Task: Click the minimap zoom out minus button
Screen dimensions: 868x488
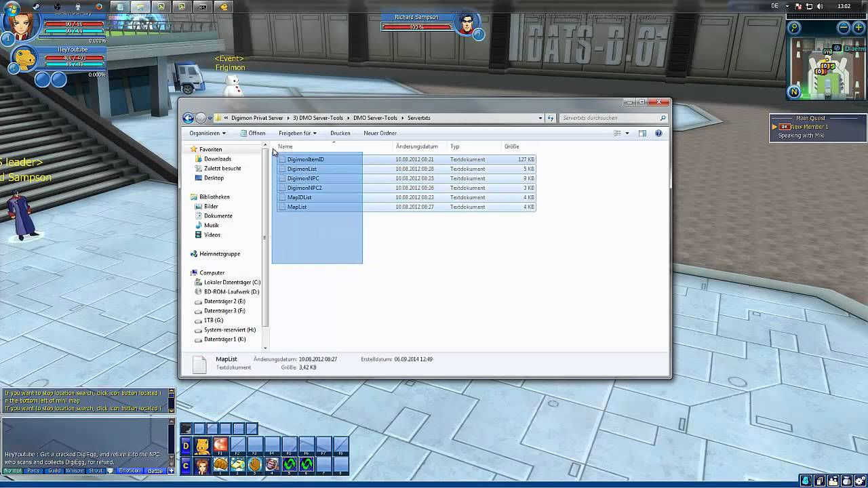Action: [x=844, y=28]
